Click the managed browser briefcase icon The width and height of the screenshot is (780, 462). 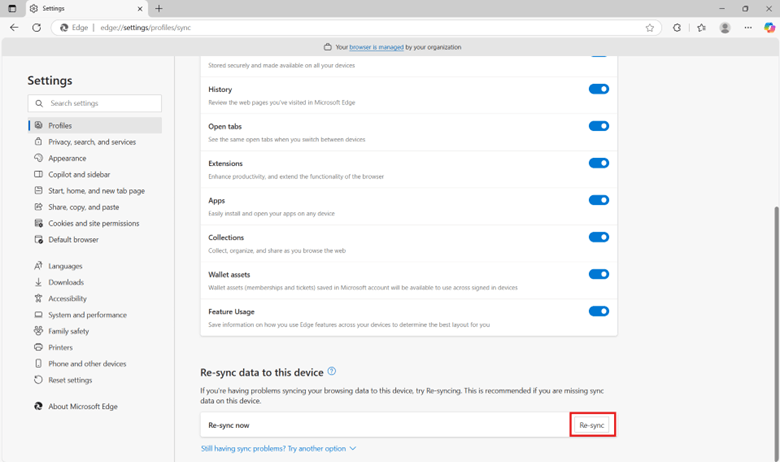(327, 47)
